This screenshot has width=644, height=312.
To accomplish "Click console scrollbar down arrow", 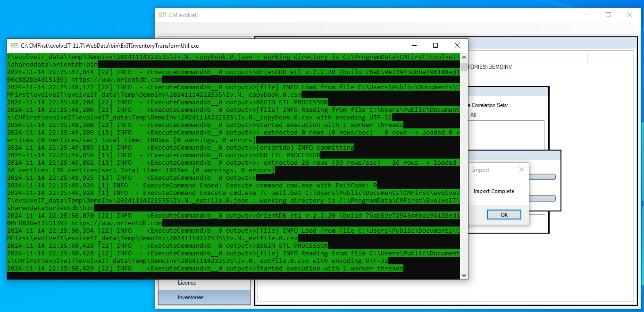I will 464,275.
